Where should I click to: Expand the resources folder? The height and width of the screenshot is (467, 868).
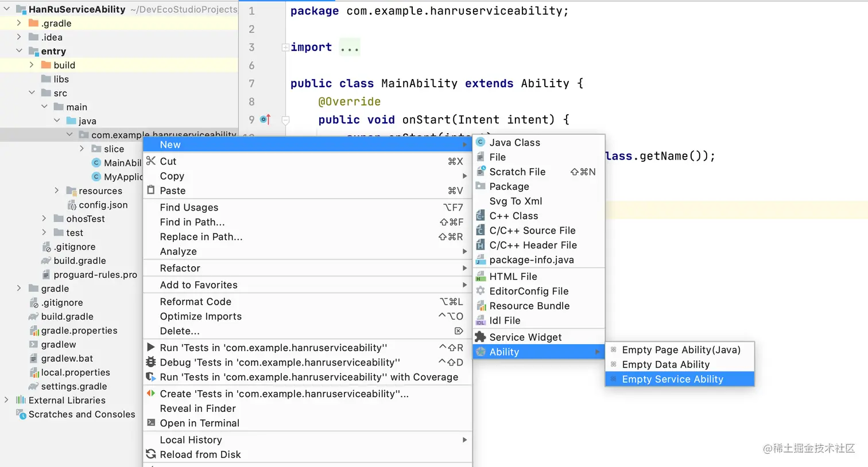[57, 190]
